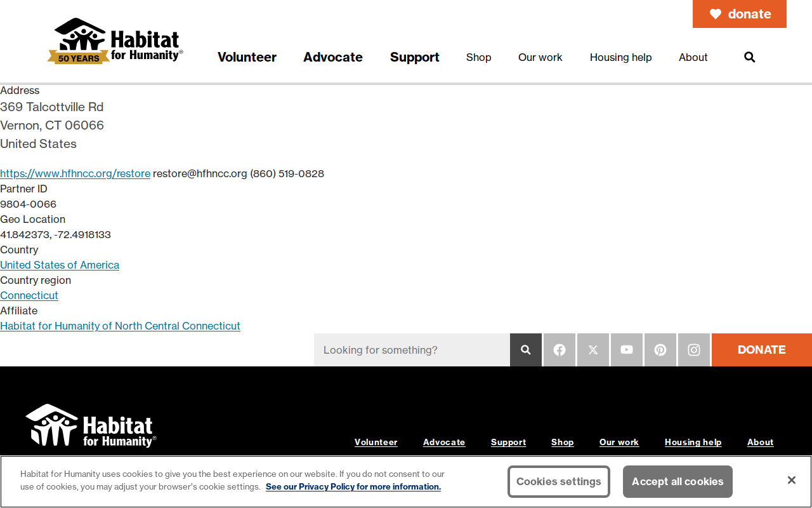812x508 pixels.
Task: Open the X (Twitter) social icon
Action: tap(593, 350)
